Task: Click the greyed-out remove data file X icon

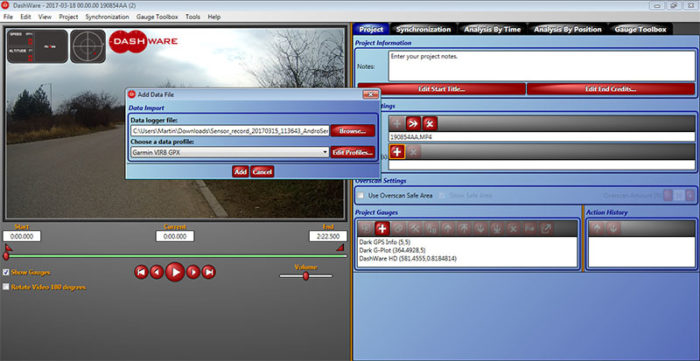Action: 413,152
